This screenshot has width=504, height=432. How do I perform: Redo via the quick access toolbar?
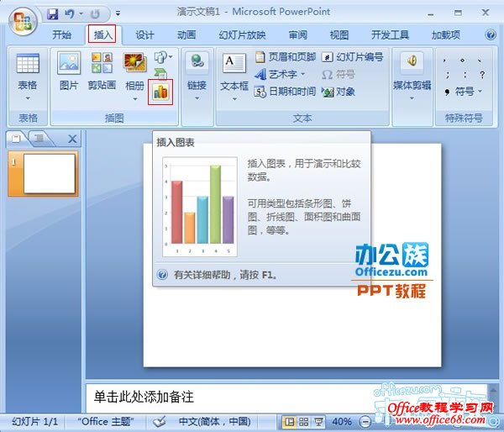[x=95, y=13]
